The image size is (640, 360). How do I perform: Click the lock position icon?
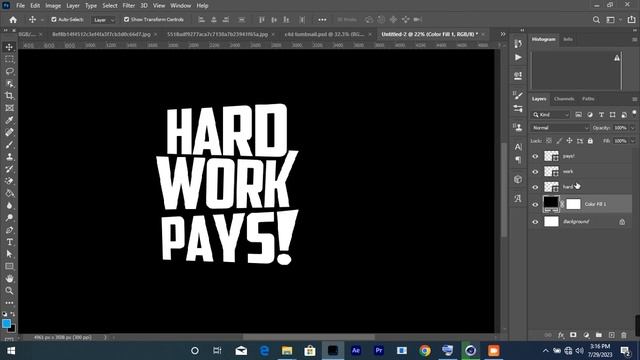pos(569,141)
